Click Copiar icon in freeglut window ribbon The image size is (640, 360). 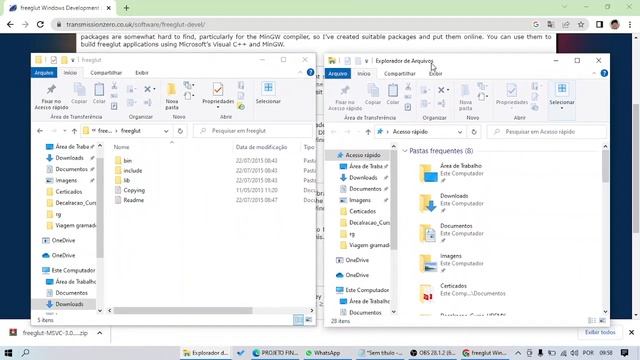click(x=79, y=93)
